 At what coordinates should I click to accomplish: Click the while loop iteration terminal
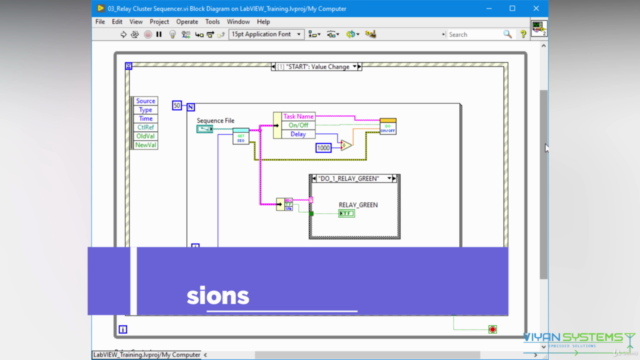coord(123,329)
